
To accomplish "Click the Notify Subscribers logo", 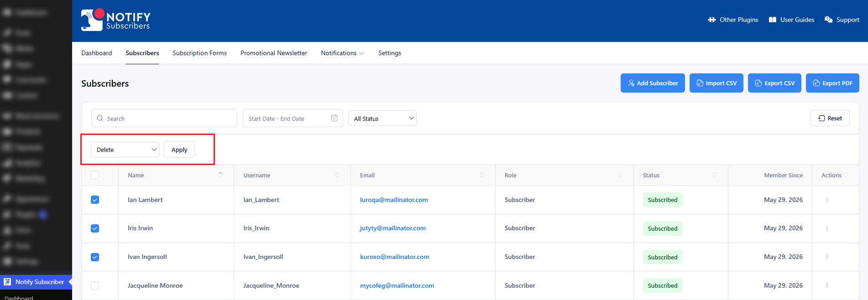I will (x=116, y=20).
